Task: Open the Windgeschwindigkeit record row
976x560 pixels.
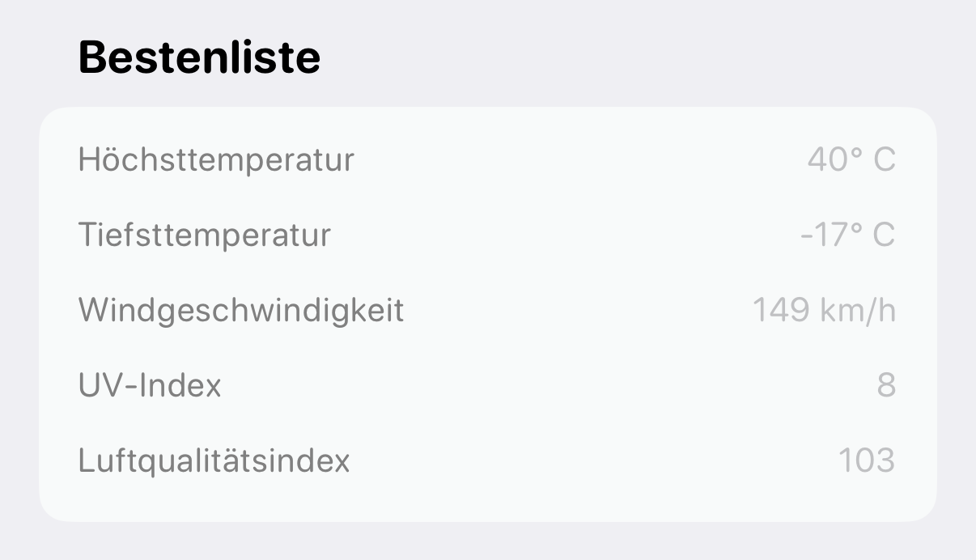Action: click(x=488, y=311)
